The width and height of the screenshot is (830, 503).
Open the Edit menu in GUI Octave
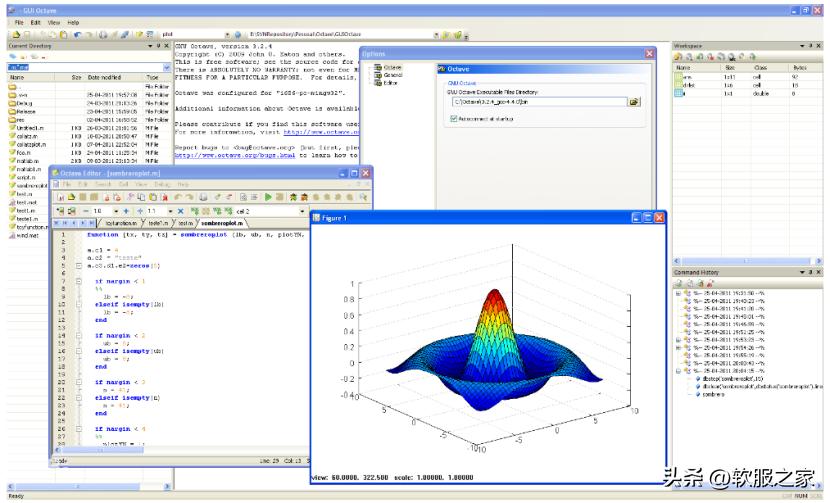tap(35, 23)
